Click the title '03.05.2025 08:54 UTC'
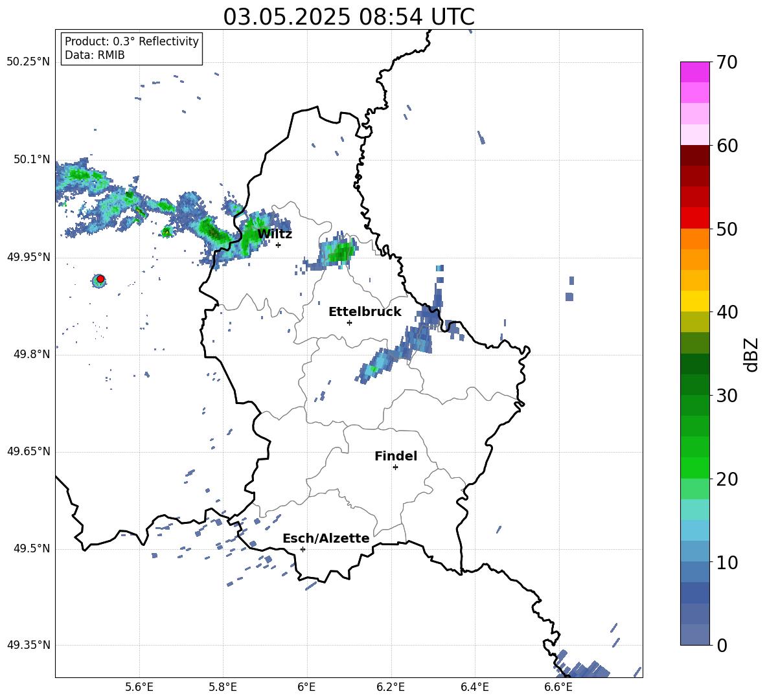 [349, 17]
